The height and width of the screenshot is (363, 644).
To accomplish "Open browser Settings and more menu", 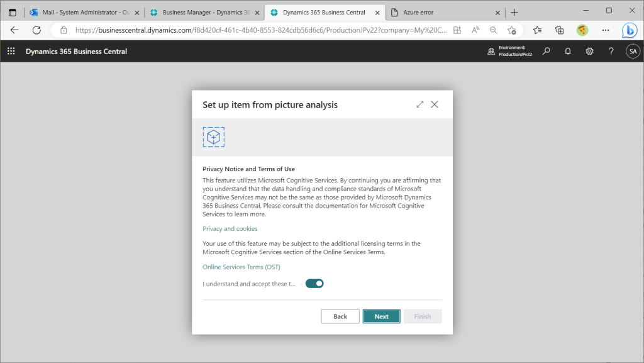I will 606,30.
